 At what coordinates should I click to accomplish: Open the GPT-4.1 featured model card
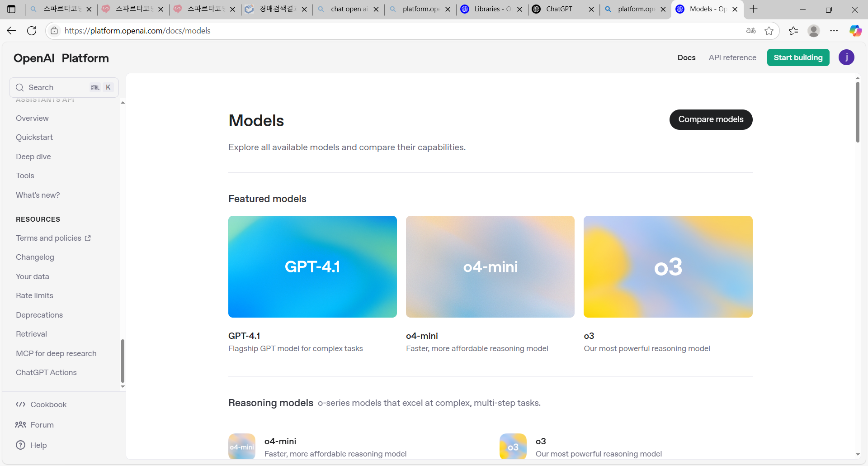pos(312,266)
